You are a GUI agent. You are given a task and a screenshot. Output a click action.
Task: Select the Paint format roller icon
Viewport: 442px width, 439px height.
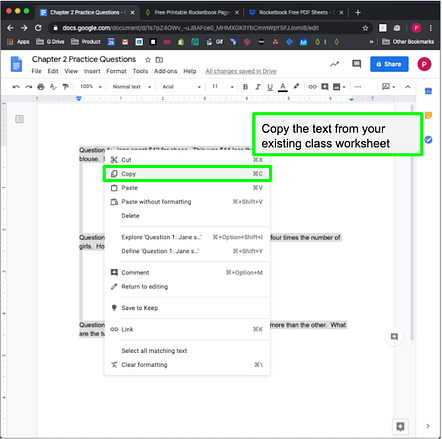click(65, 87)
